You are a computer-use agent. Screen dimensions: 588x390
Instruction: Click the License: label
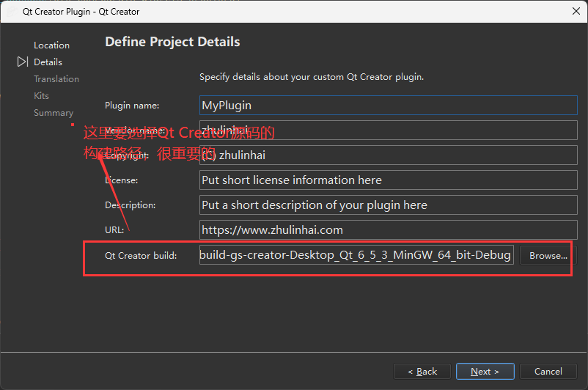point(122,180)
